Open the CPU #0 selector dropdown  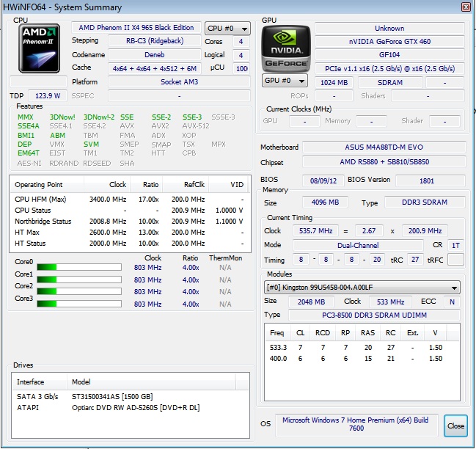pyautogui.click(x=227, y=28)
